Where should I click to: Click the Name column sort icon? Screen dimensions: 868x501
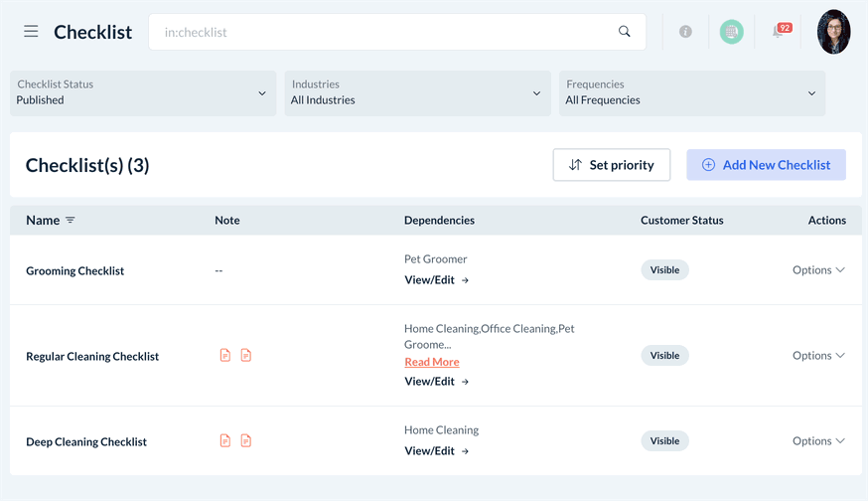coord(71,221)
